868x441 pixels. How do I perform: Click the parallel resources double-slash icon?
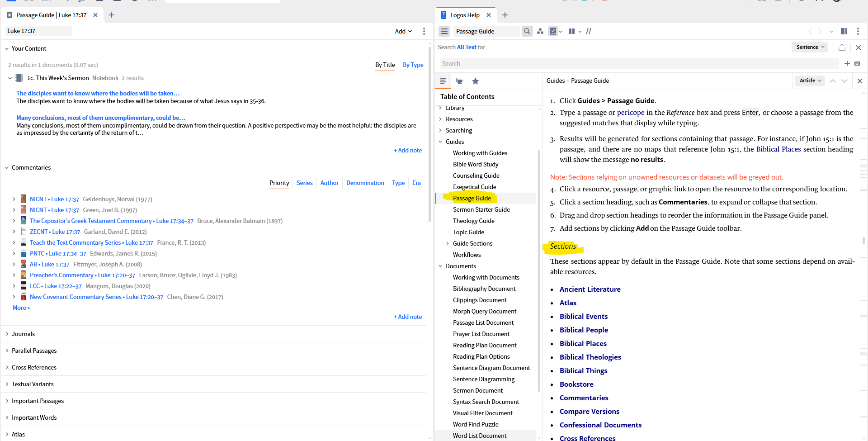tap(589, 31)
